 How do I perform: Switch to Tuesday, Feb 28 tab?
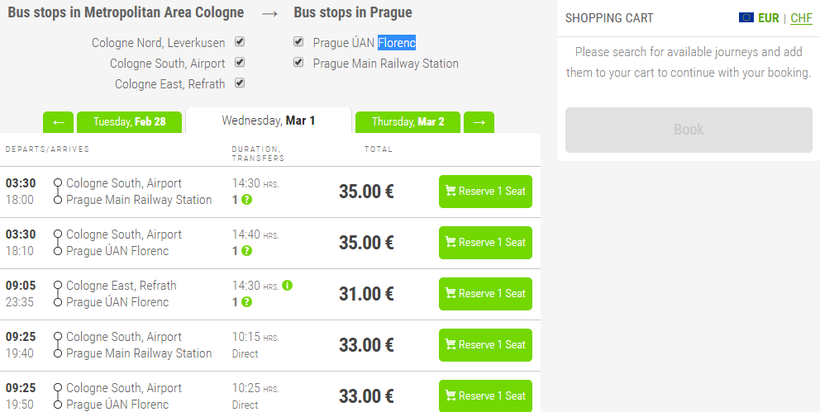(129, 122)
